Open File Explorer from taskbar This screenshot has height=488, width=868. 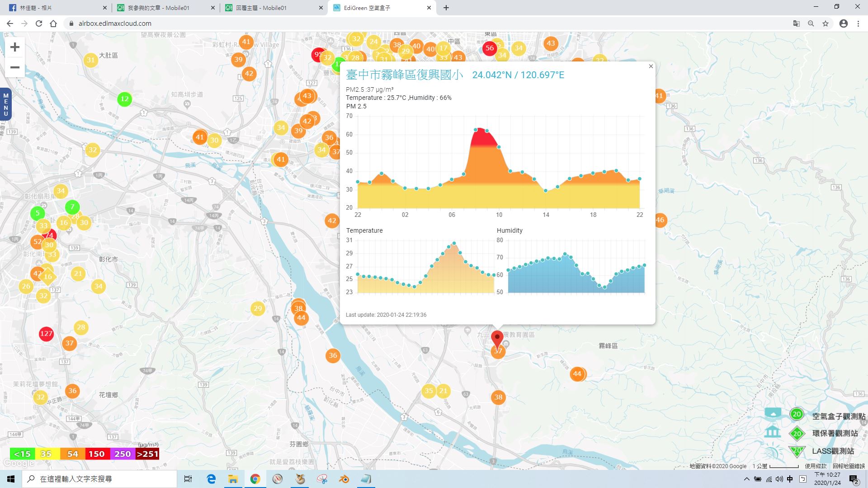(233, 479)
